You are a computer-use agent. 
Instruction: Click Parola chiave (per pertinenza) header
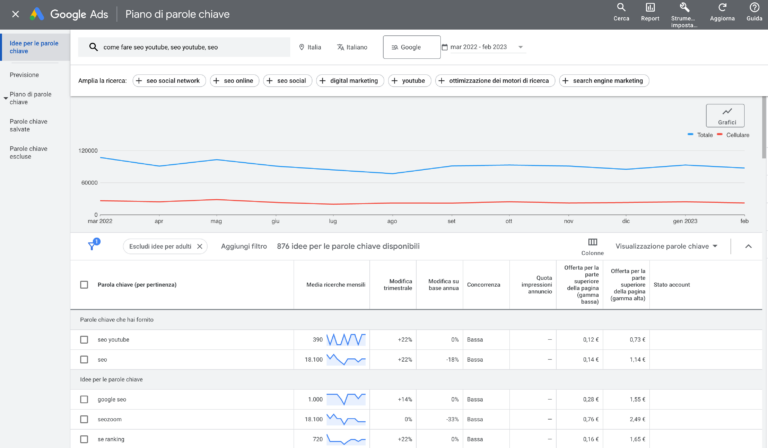click(137, 284)
